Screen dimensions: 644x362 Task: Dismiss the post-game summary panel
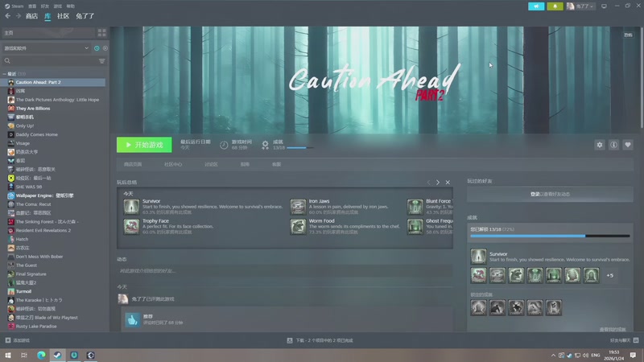click(x=448, y=183)
